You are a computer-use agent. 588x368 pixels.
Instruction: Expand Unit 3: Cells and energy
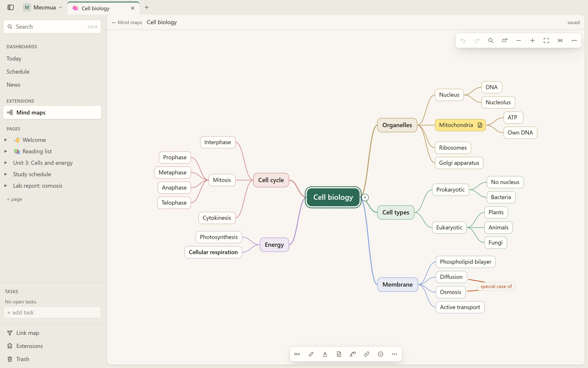[6, 163]
